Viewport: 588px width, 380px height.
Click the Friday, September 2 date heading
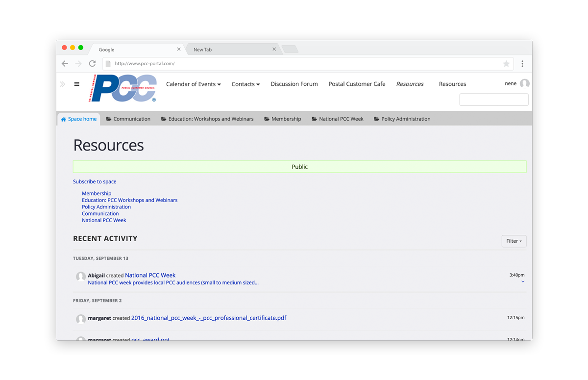[x=98, y=301]
